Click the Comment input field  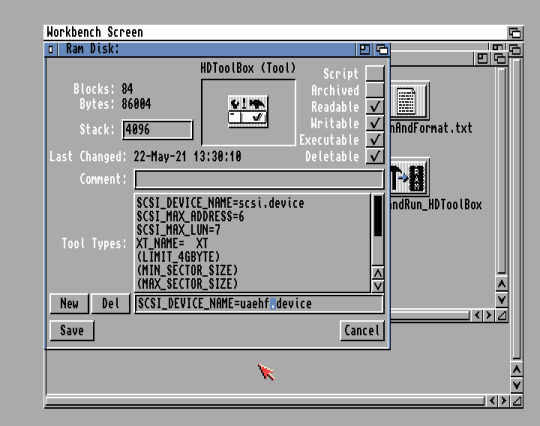(x=259, y=179)
